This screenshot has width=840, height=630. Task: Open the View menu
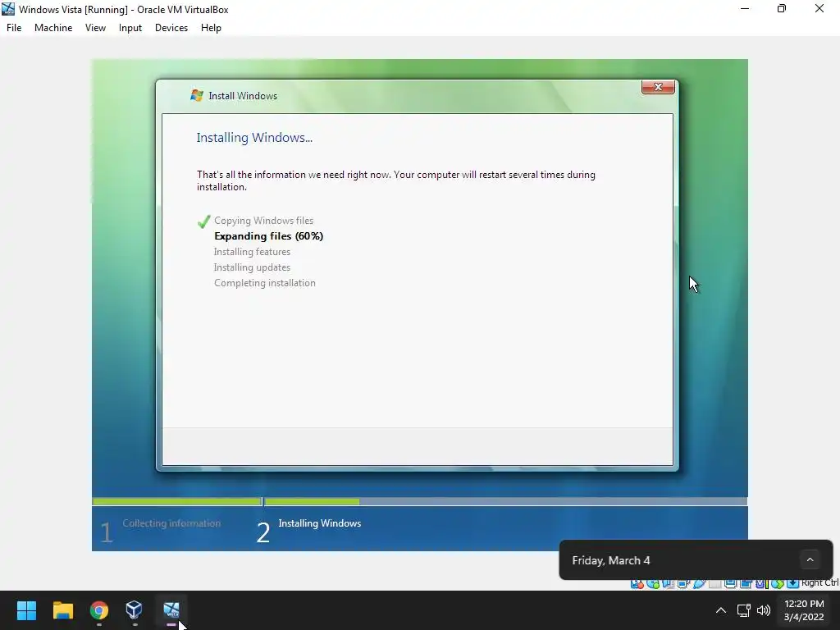coord(95,28)
